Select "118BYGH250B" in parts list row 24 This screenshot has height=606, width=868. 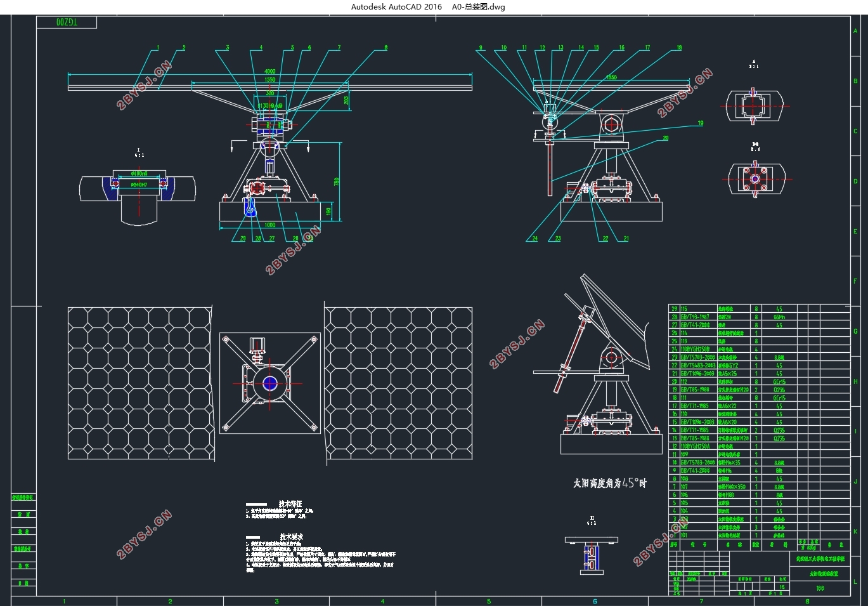(696, 349)
